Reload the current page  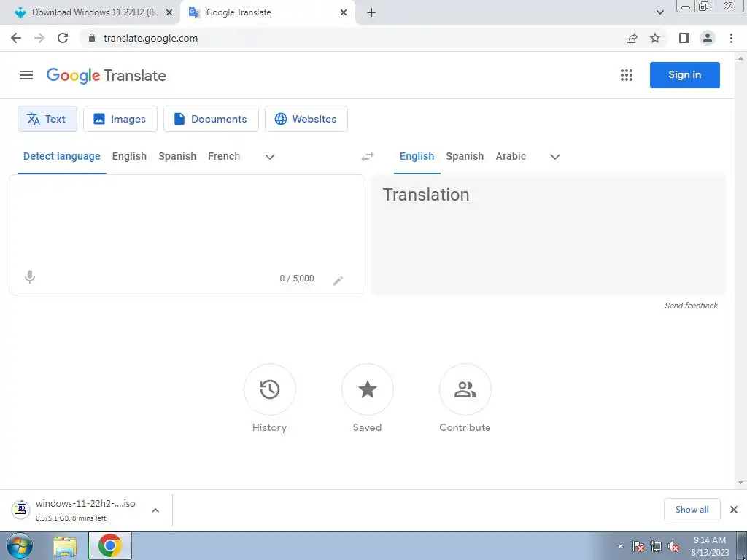pyautogui.click(x=63, y=38)
